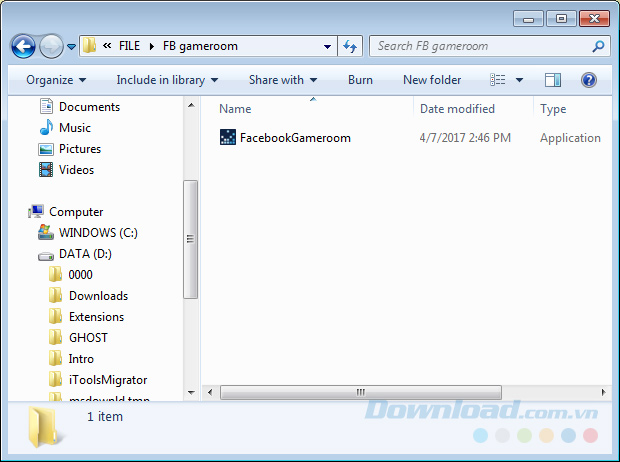Click the WINDOWS (C:) drive icon

(x=45, y=232)
